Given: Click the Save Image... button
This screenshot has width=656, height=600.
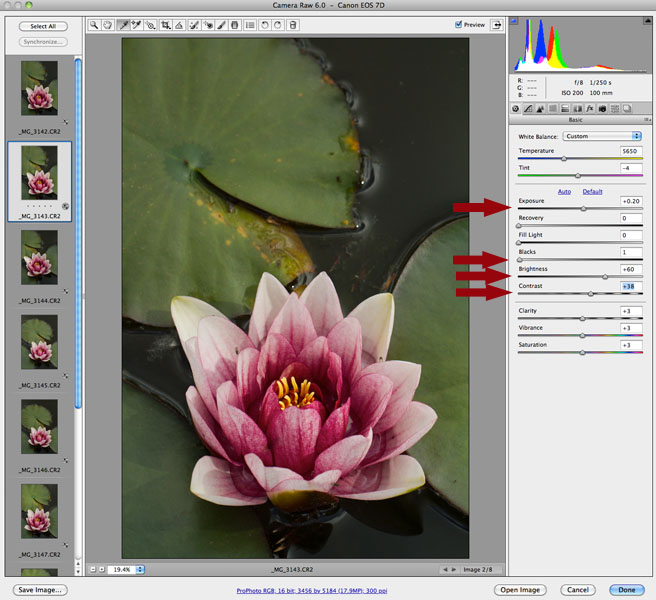Looking at the screenshot, I should click(x=40, y=590).
